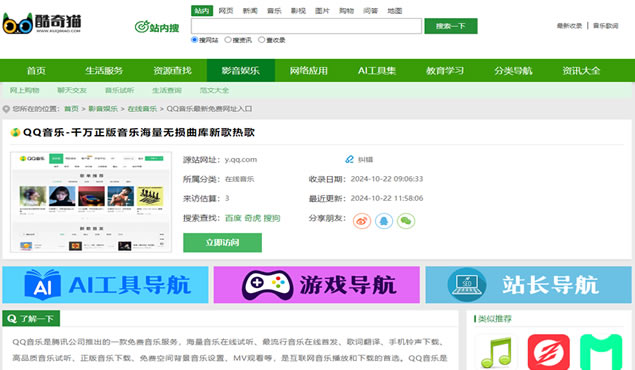Open the 聊天交友 sub-nav link
The height and width of the screenshot is (370, 635).
pyautogui.click(x=72, y=90)
